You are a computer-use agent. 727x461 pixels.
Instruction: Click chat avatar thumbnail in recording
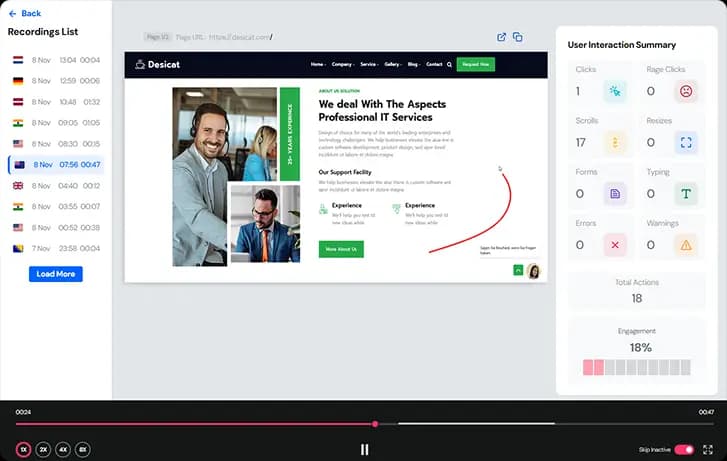pos(534,271)
